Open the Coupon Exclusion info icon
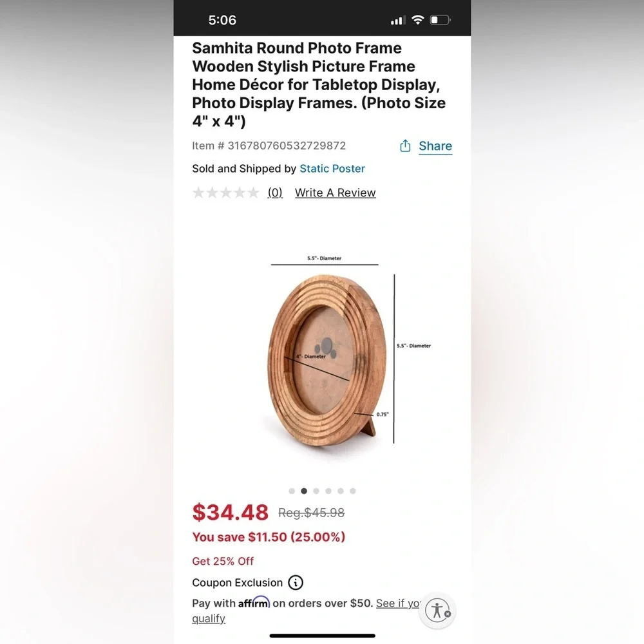 296,582
